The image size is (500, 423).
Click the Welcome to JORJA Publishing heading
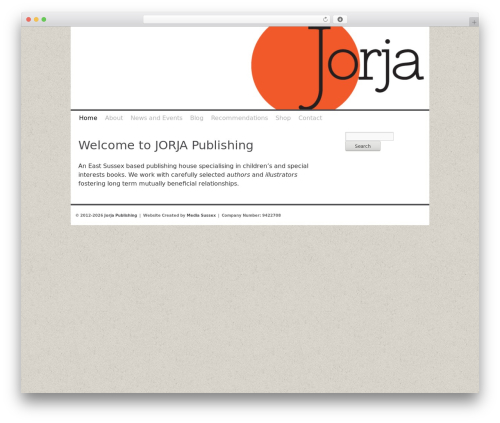click(x=166, y=145)
